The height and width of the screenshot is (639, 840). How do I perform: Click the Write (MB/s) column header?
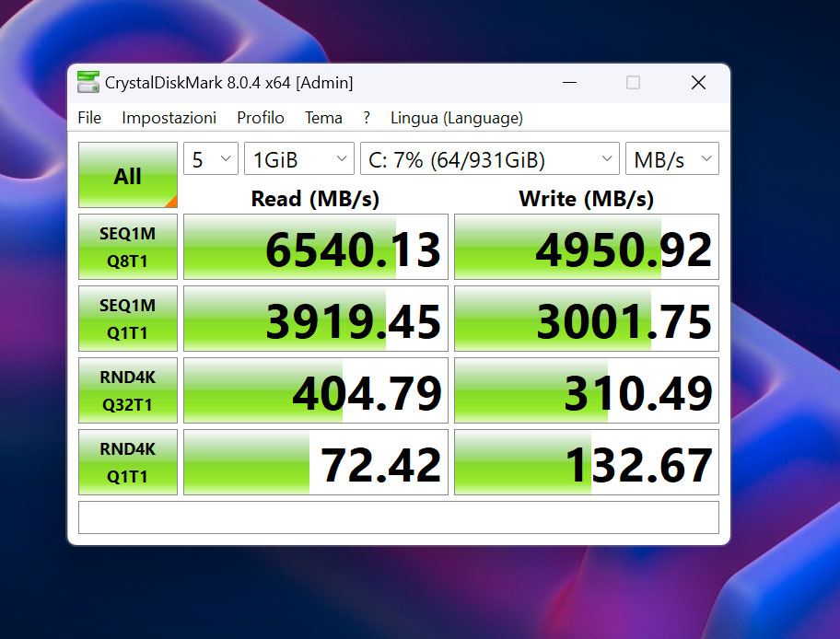click(586, 199)
